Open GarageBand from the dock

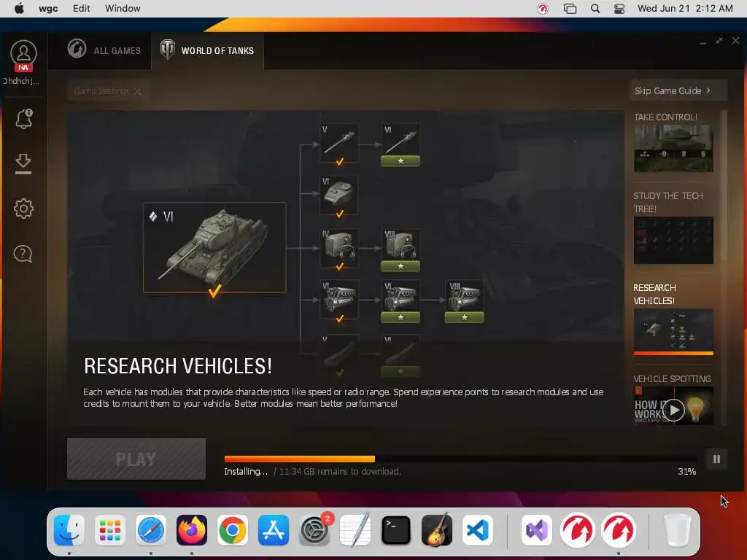[437, 530]
